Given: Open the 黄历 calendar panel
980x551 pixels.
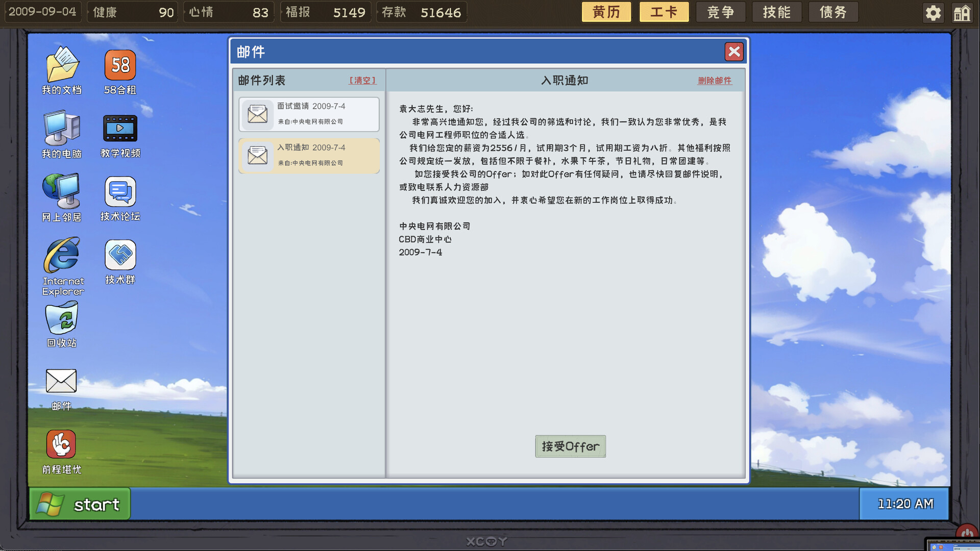Looking at the screenshot, I should [606, 11].
